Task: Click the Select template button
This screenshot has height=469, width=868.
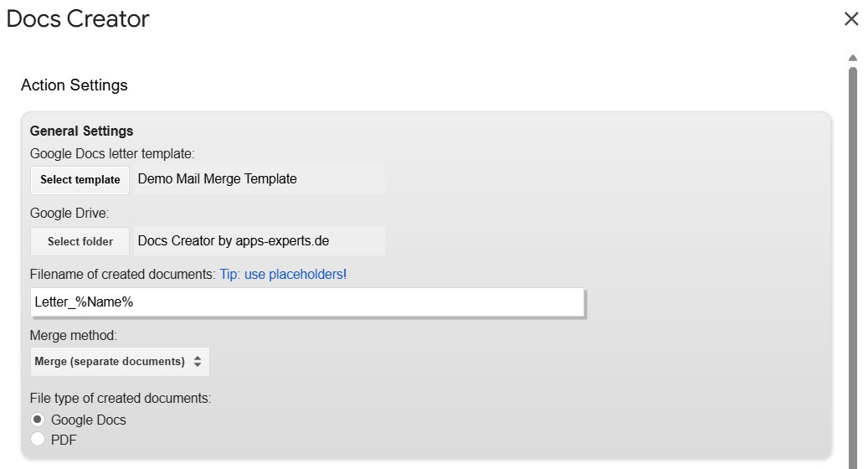Action: click(80, 180)
